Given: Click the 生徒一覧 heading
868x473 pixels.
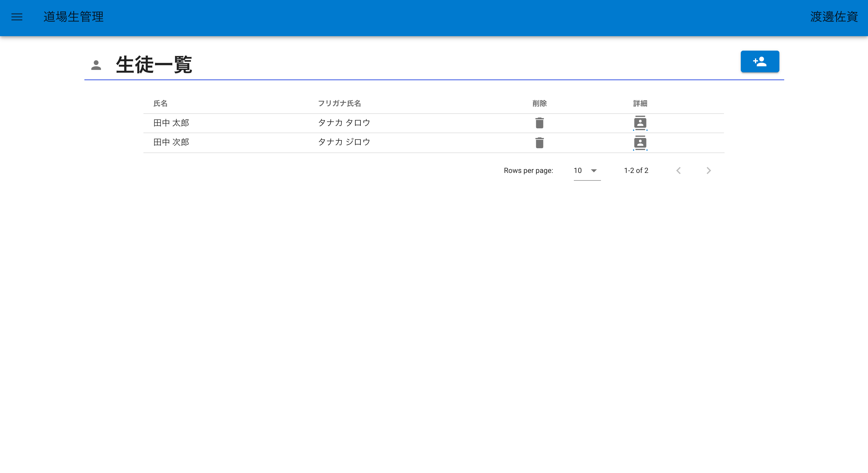Looking at the screenshot, I should click(154, 65).
